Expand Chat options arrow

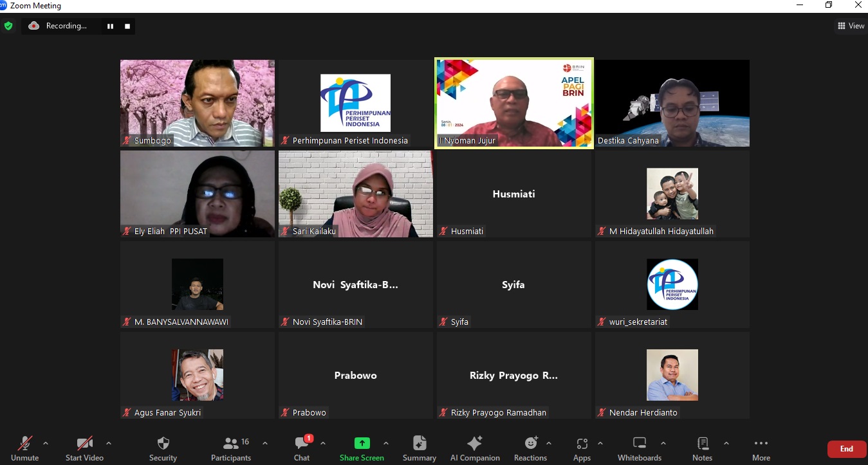click(322, 443)
